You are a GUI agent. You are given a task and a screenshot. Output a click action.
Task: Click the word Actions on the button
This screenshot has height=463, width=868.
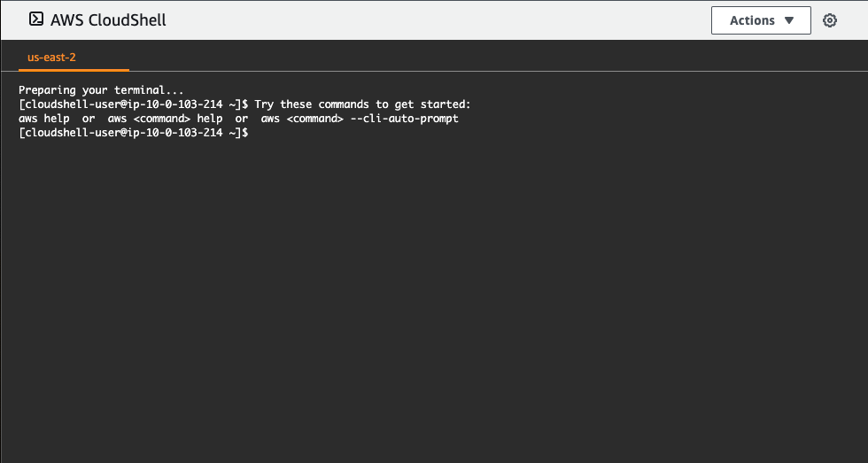point(752,20)
